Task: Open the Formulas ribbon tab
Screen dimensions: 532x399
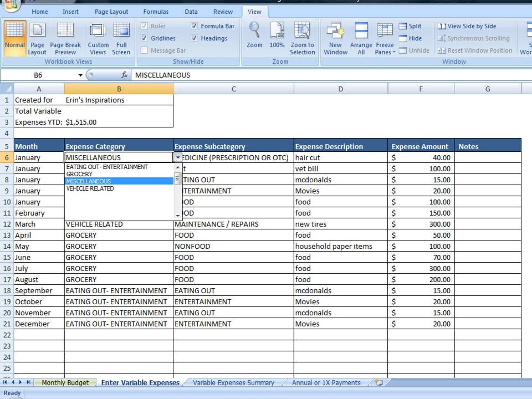Action: (156, 12)
